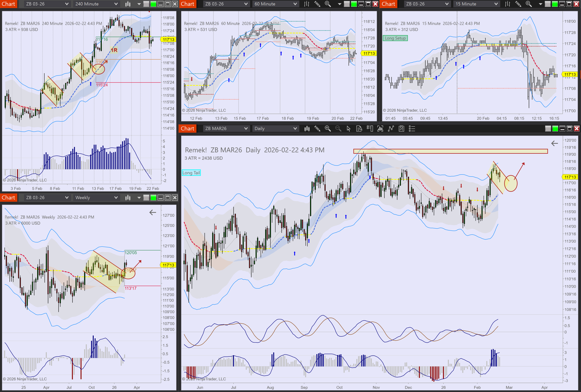Open bar type selector in Daily chart
The image size is (581, 392).
[x=307, y=129]
